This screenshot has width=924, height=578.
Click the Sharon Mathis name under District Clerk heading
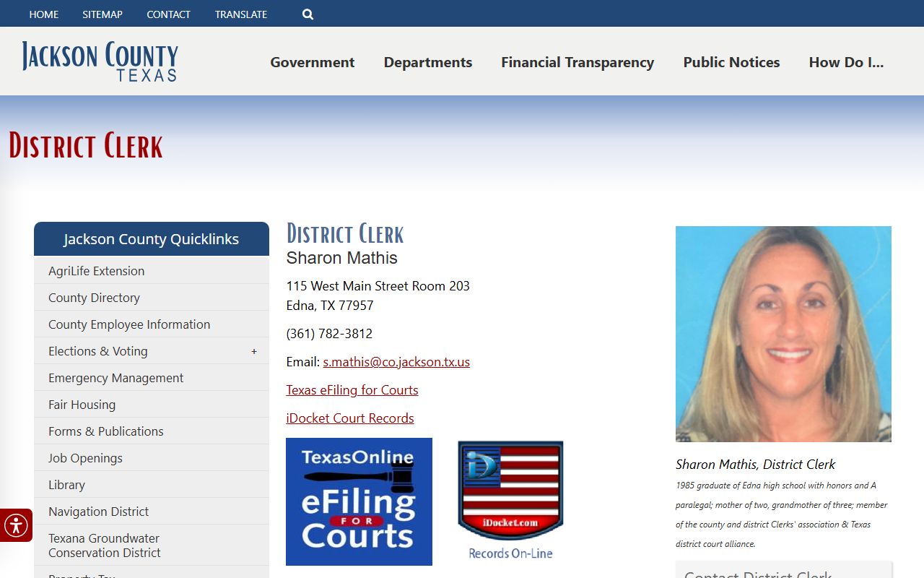point(342,258)
